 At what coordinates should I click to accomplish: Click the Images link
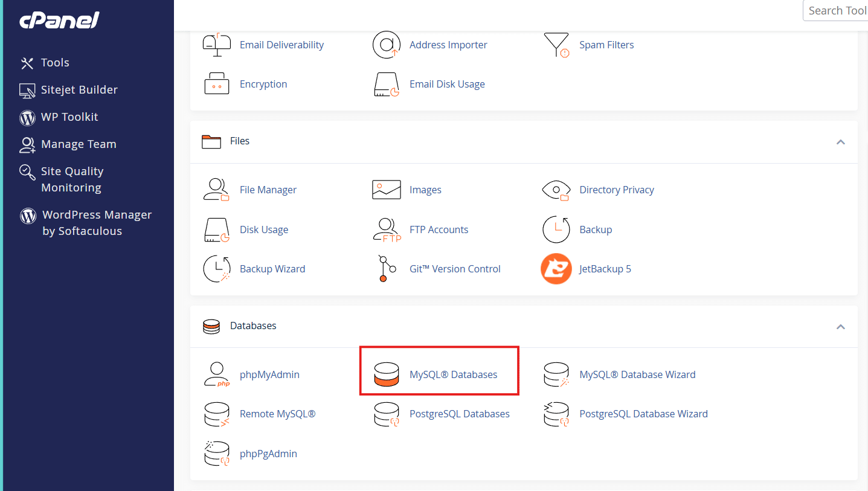coord(425,190)
